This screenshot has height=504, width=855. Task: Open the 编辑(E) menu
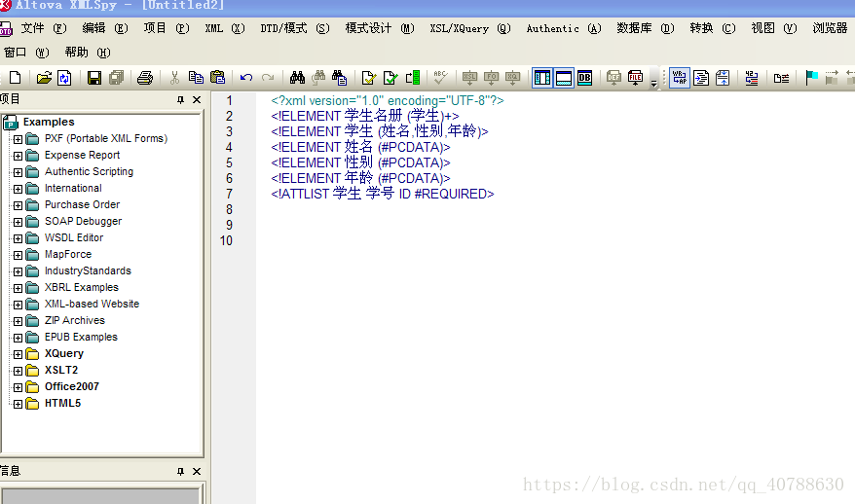point(105,28)
